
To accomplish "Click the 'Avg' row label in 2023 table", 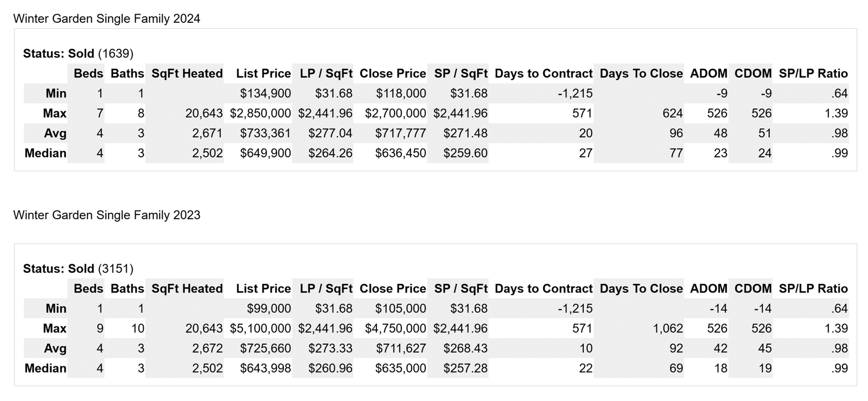I will point(55,349).
